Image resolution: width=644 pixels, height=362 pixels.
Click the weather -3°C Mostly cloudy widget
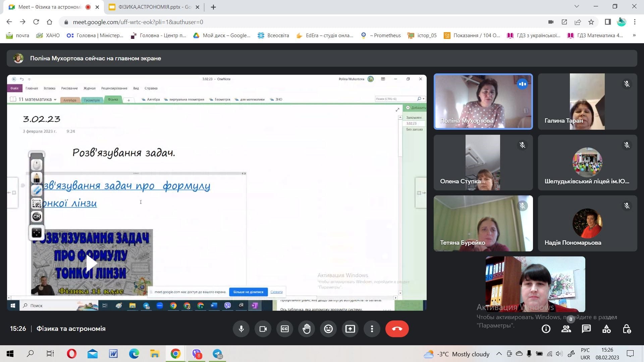(457, 354)
